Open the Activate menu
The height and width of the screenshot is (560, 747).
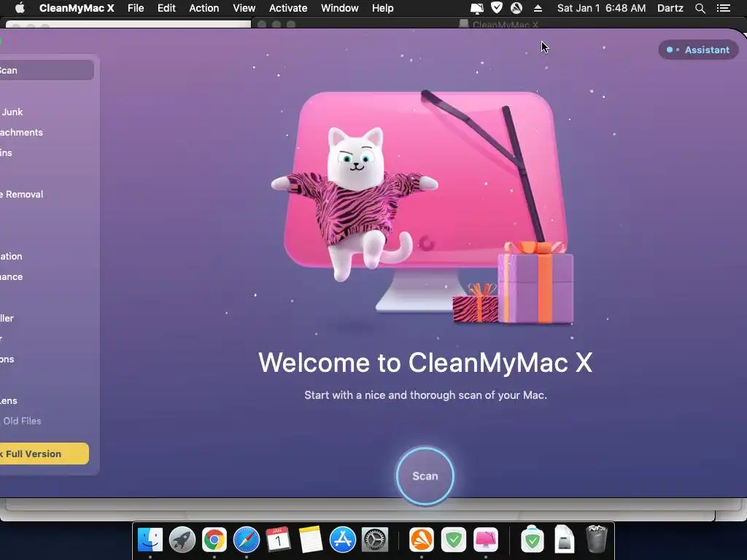[x=288, y=8]
